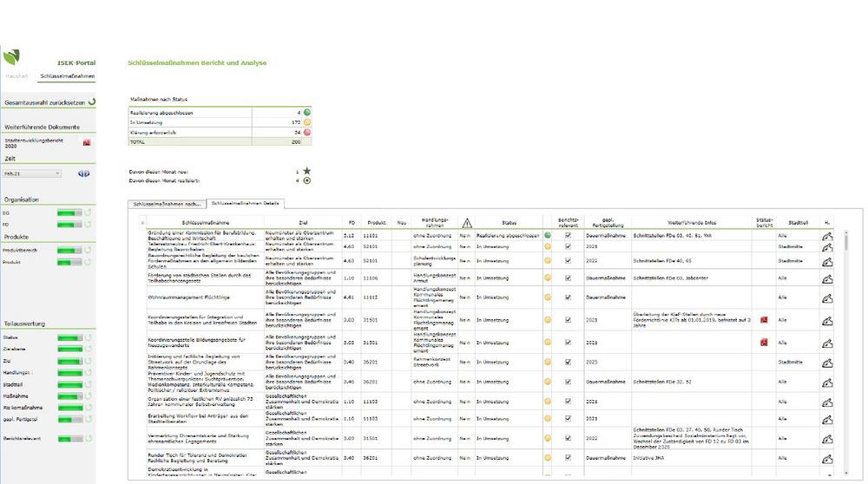The height and width of the screenshot is (484, 868).
Task: Click the reset icon beside Handlungsr. filter
Action: click(x=88, y=373)
